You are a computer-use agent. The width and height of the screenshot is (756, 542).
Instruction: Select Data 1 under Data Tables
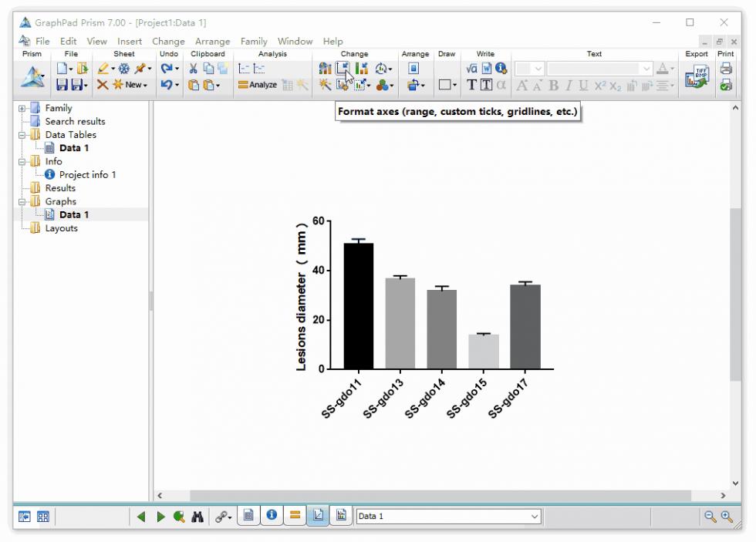point(74,148)
